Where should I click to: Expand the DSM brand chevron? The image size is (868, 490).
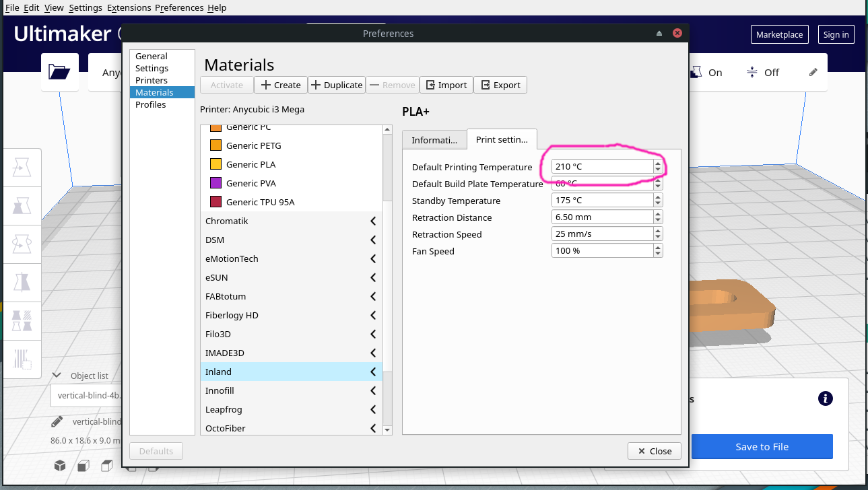tap(373, 240)
